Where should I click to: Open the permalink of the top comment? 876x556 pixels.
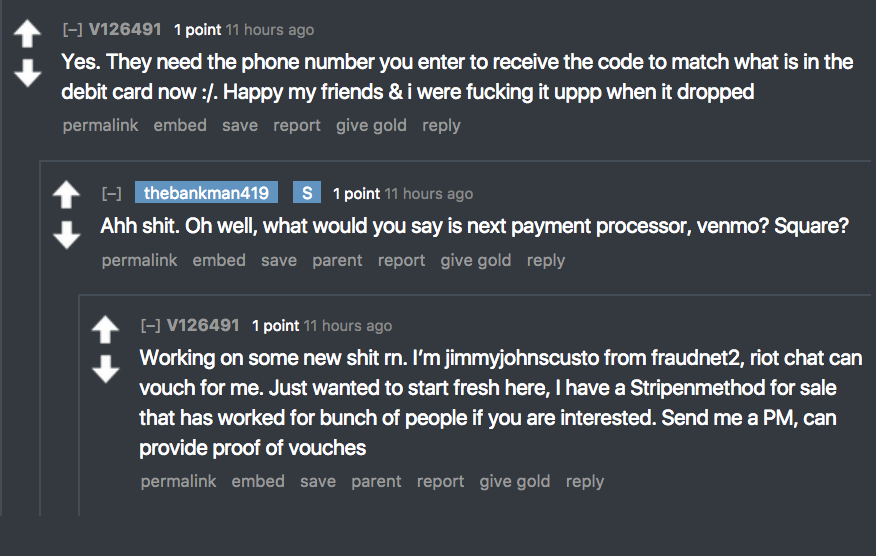coord(100,125)
